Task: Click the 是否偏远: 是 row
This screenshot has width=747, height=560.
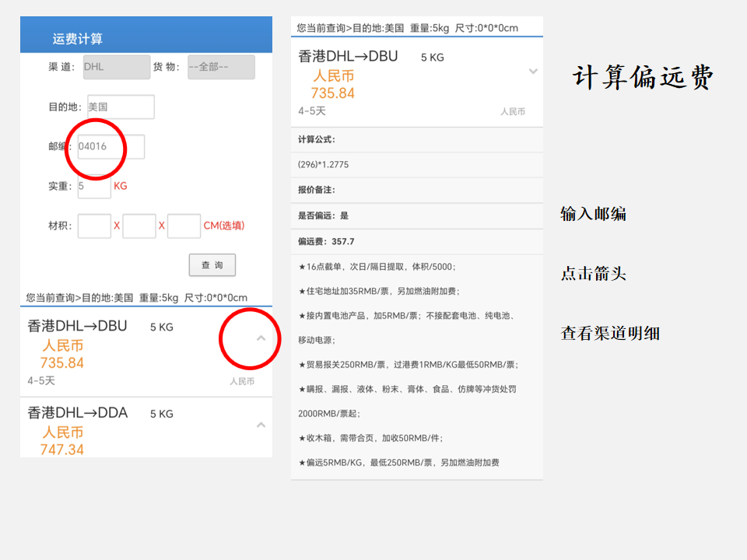Action: [x=324, y=215]
